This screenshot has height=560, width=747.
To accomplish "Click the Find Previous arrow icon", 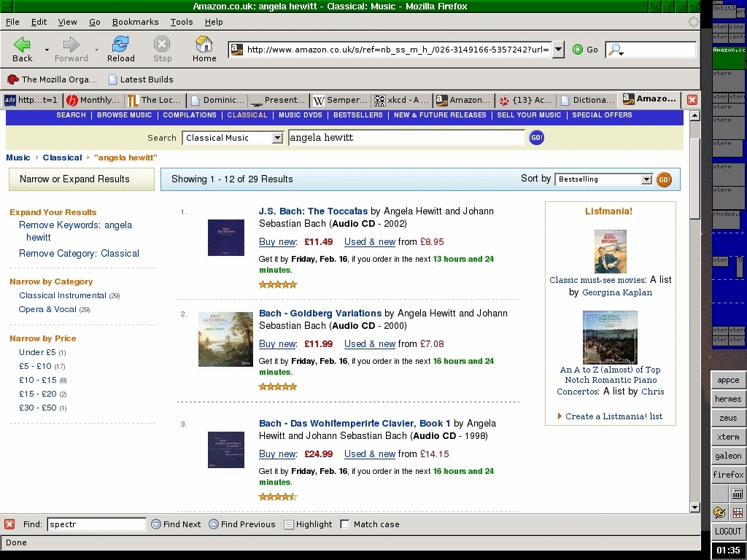I will click(214, 524).
